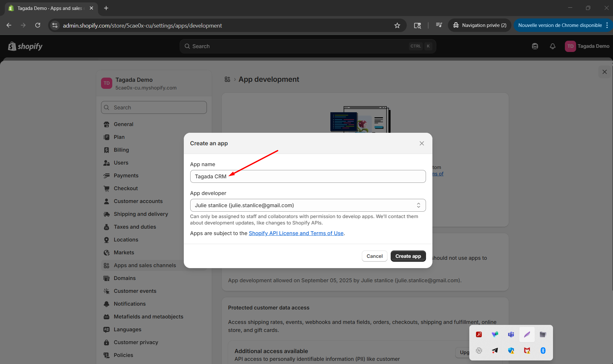Click the McAfee tray icon
This screenshot has width=613, height=364.
click(x=527, y=351)
